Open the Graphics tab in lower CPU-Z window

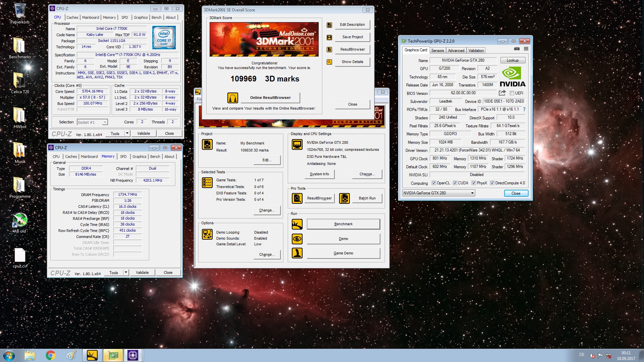pos(140,157)
